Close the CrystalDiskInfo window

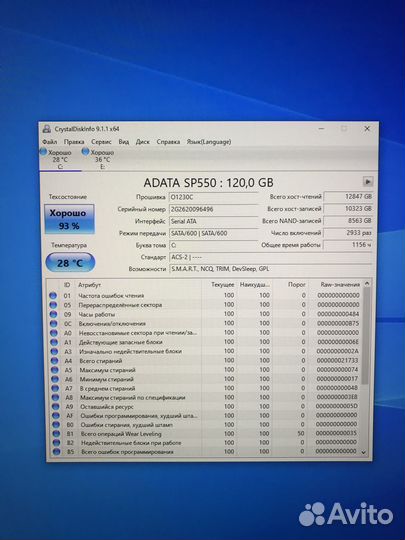coord(367,128)
